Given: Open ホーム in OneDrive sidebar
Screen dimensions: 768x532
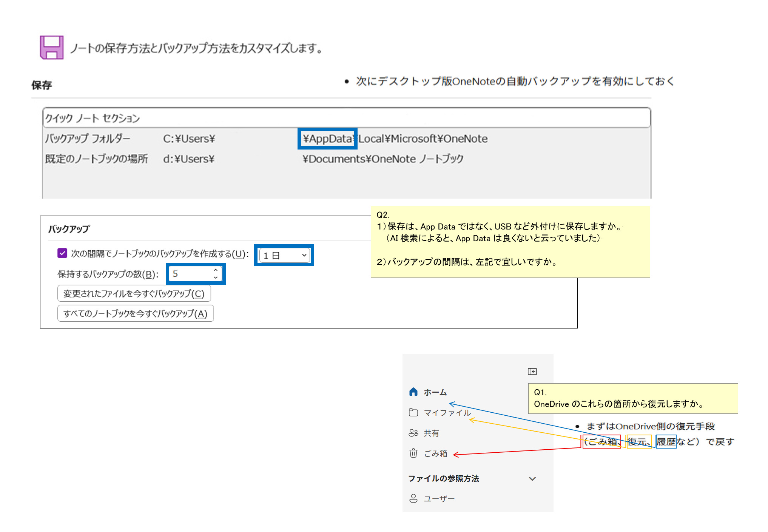Looking at the screenshot, I should pyautogui.click(x=435, y=392).
